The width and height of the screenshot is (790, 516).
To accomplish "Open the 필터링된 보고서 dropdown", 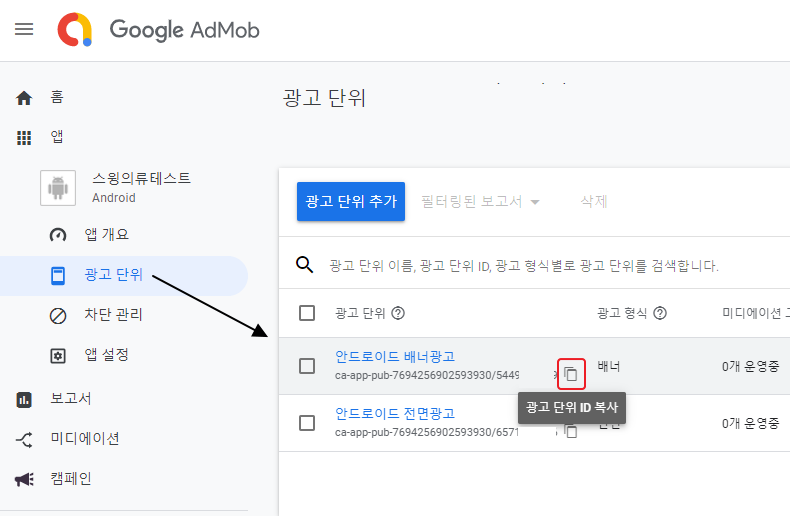I will click(480, 201).
